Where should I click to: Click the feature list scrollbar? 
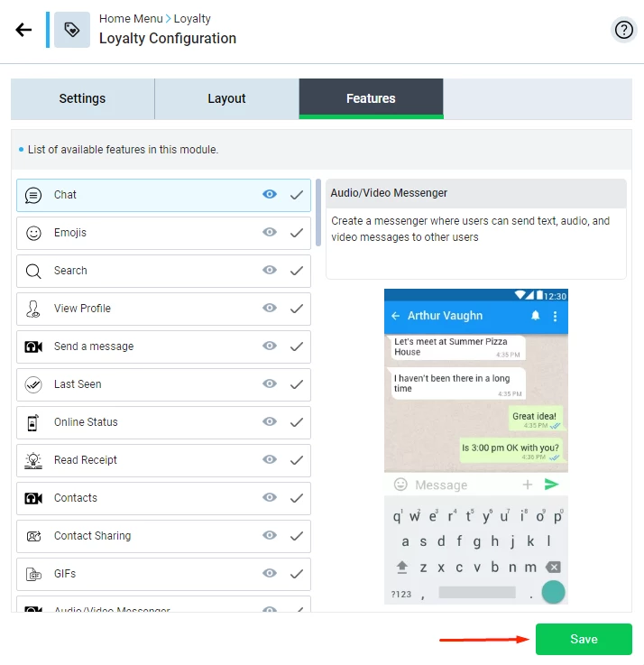(x=318, y=213)
